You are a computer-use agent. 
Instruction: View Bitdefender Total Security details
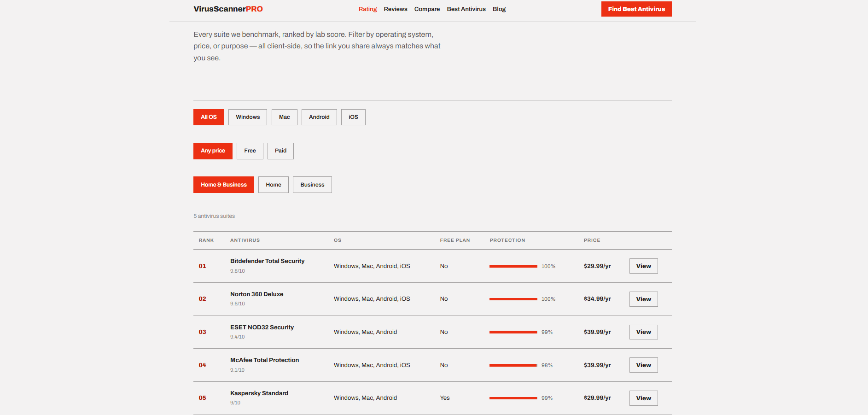[643, 266]
